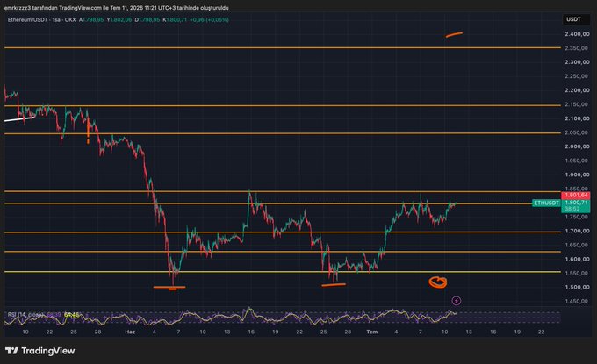The image size is (597, 364).
Task: Click the TradingView logo icon
Action: [11, 351]
